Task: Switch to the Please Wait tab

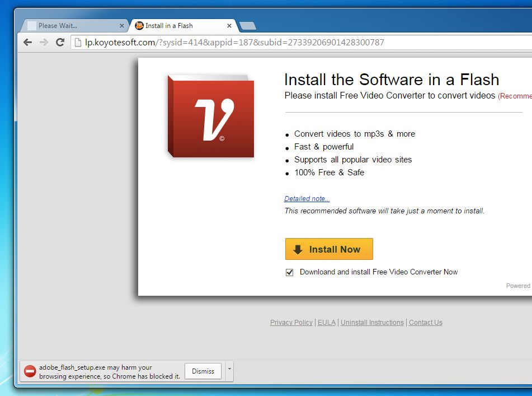Action: [x=73, y=25]
